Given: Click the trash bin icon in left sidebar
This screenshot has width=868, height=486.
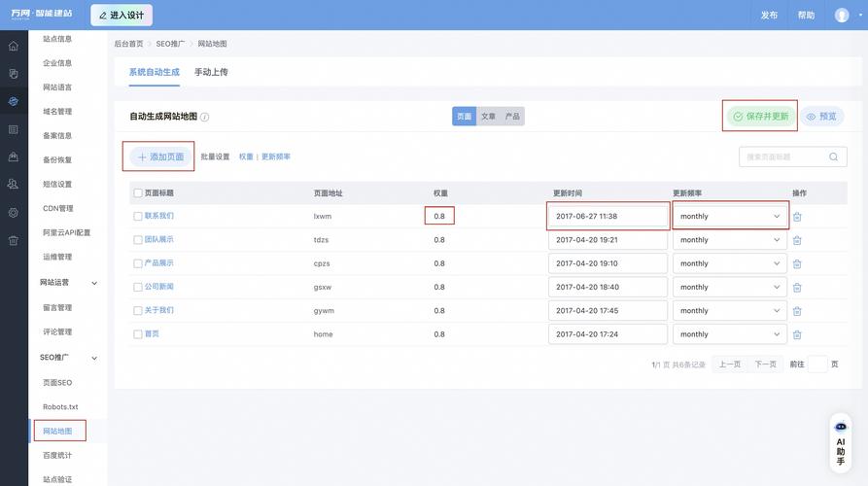Looking at the screenshot, I should (14, 240).
